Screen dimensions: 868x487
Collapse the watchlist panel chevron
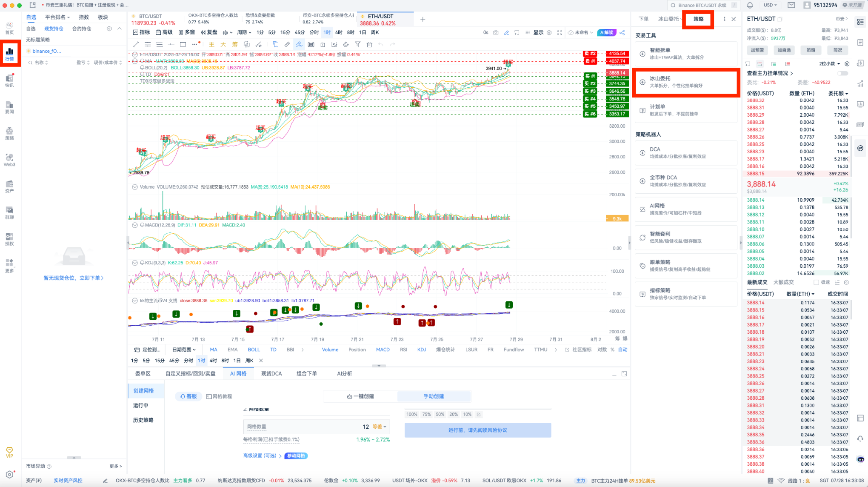coord(119,29)
